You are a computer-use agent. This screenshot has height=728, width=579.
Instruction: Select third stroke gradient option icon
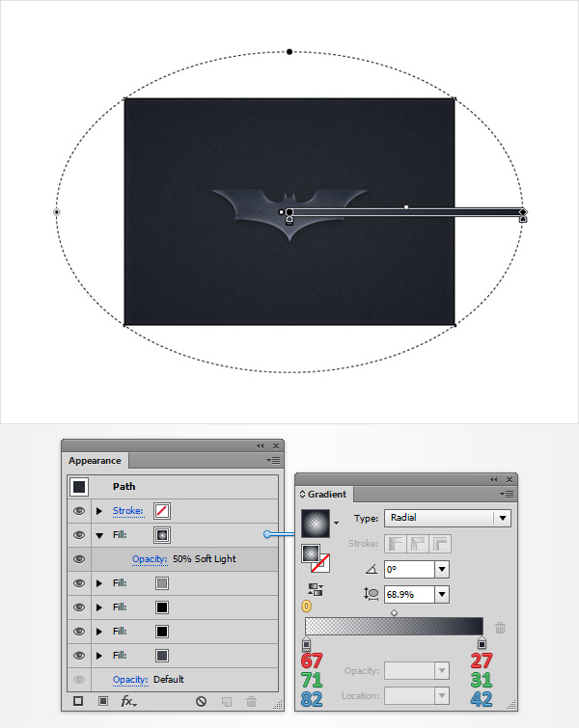[x=440, y=544]
